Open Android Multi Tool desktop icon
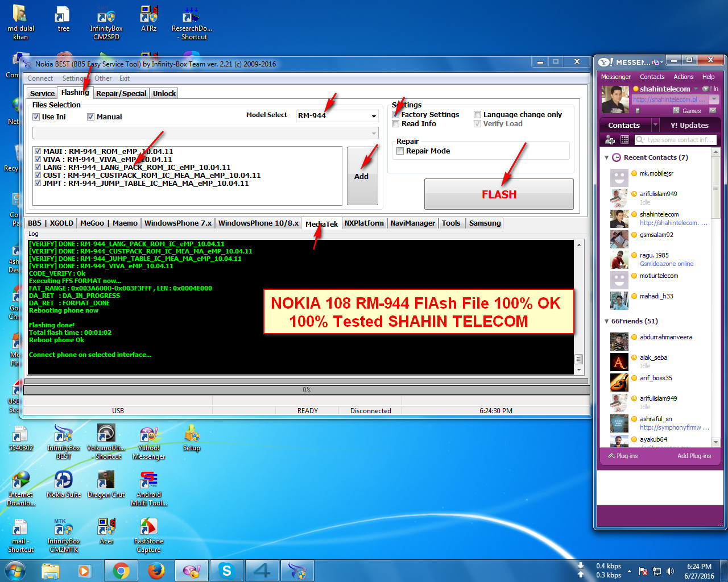 coord(148,489)
